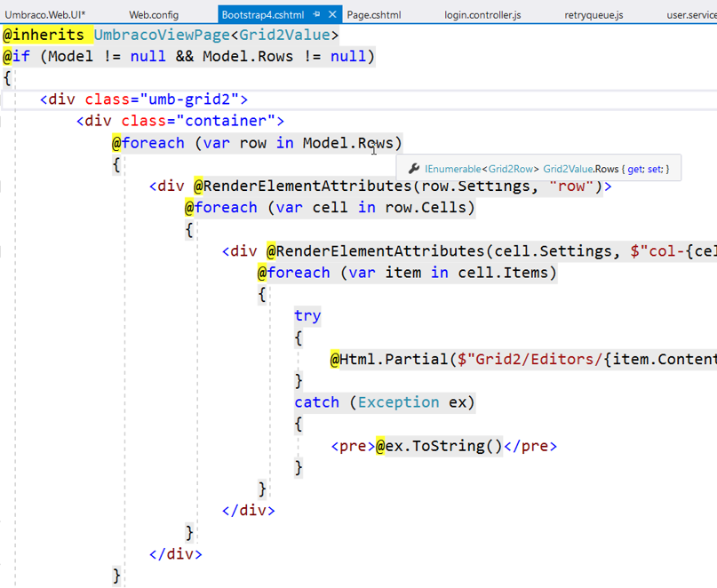Image resolution: width=717 pixels, height=588 pixels.
Task: Click Html.Partial method call
Action: click(x=394, y=359)
